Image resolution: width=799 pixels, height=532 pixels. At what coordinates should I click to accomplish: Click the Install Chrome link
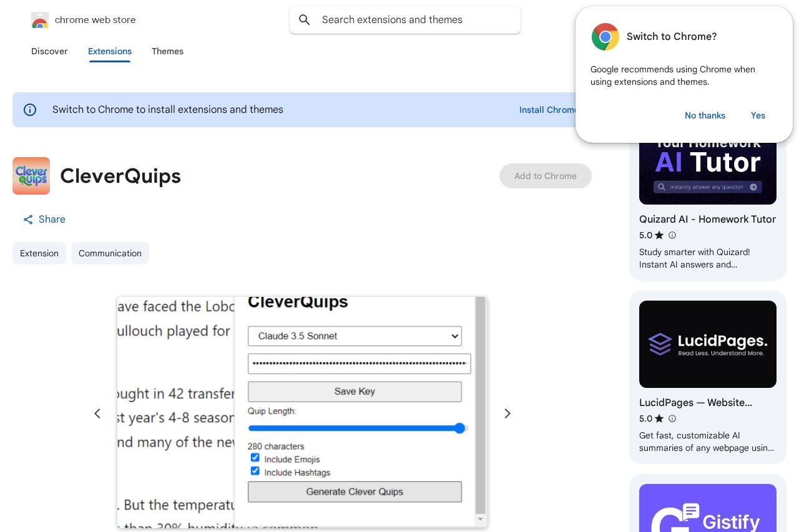[547, 110]
